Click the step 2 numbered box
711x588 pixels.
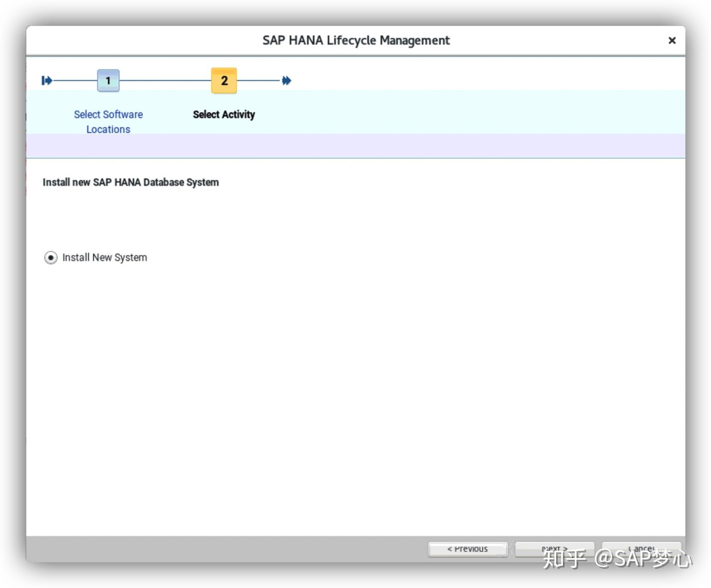coord(224,80)
